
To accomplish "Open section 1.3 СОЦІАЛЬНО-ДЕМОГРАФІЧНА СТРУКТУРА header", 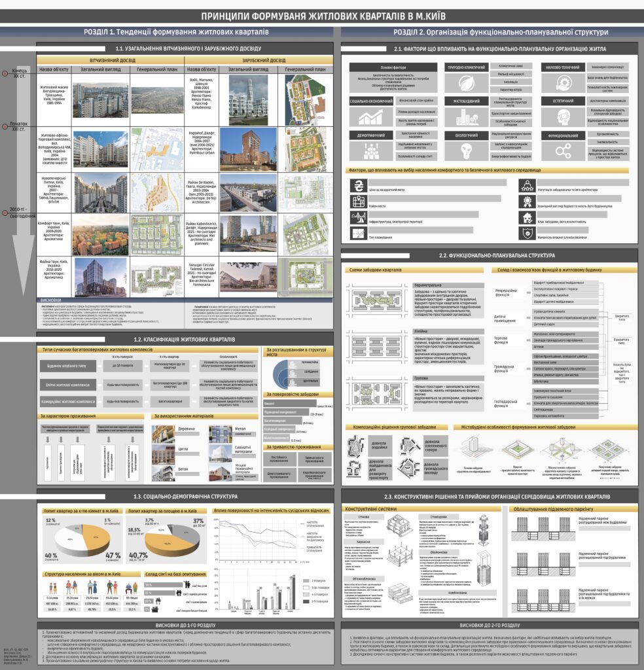I will click(x=185, y=497).
